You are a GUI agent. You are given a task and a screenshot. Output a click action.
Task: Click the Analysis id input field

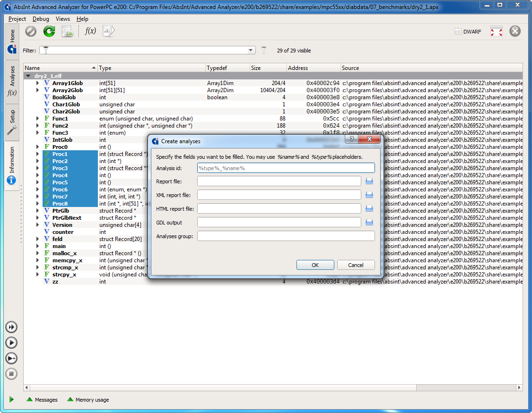286,168
